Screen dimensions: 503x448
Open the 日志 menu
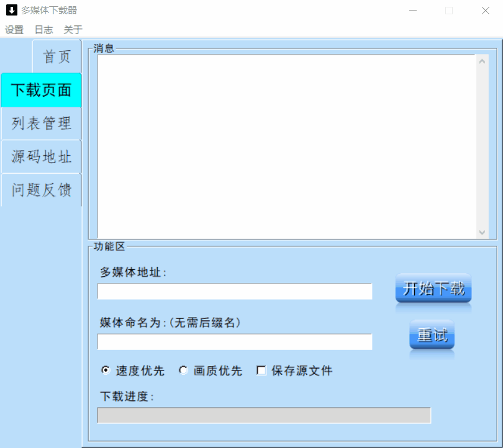click(x=42, y=29)
